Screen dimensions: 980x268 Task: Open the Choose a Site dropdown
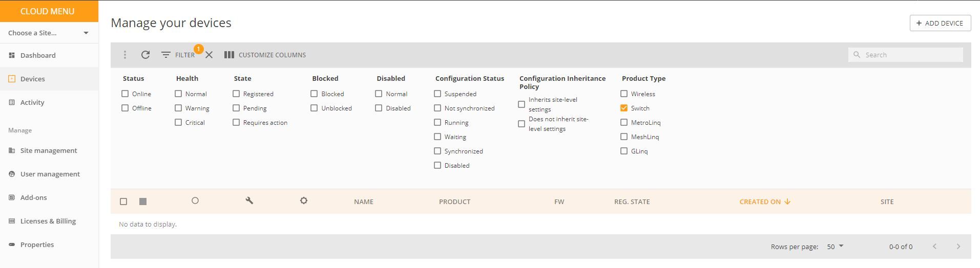coord(49,33)
